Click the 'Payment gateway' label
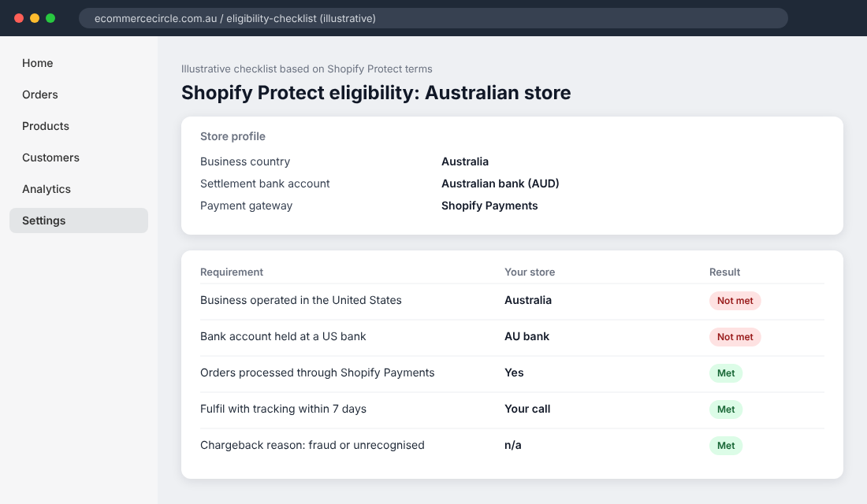 click(x=246, y=206)
